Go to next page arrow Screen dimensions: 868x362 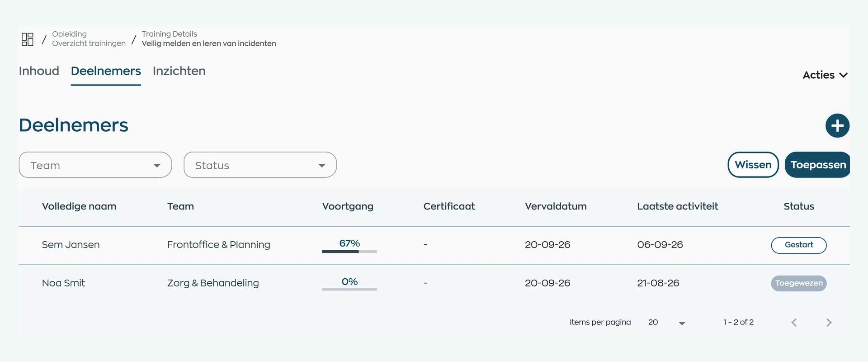click(829, 322)
